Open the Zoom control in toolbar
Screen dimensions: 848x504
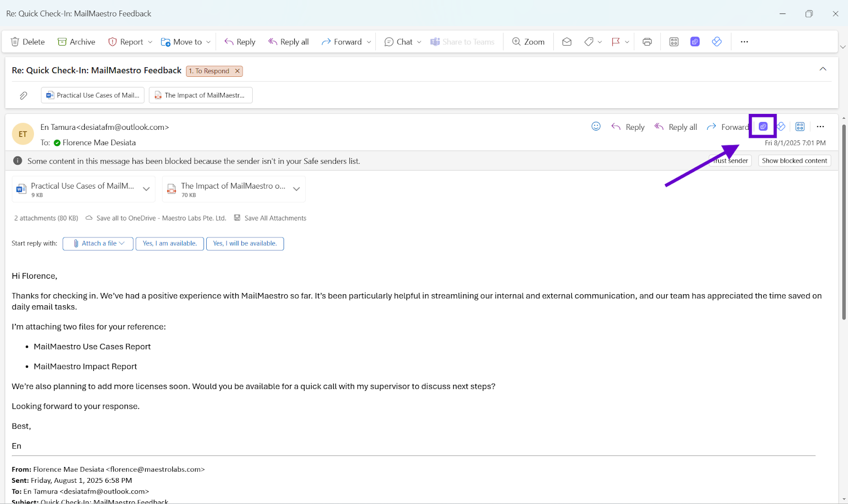click(528, 42)
